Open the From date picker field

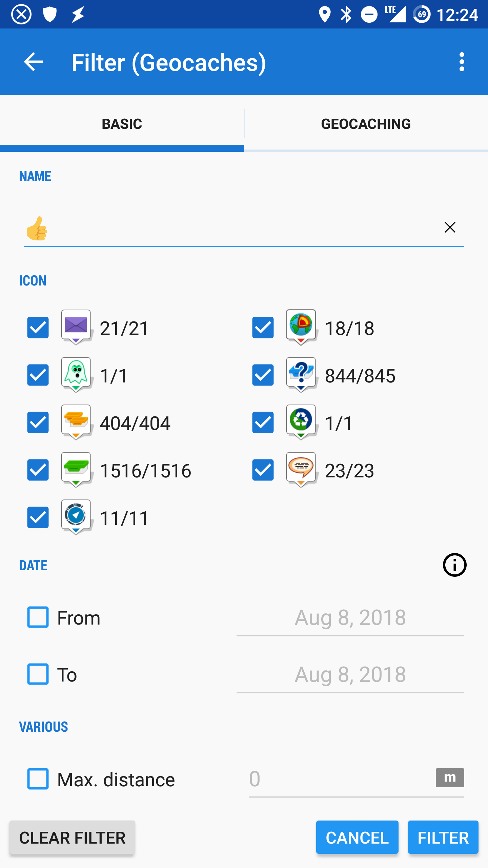350,618
